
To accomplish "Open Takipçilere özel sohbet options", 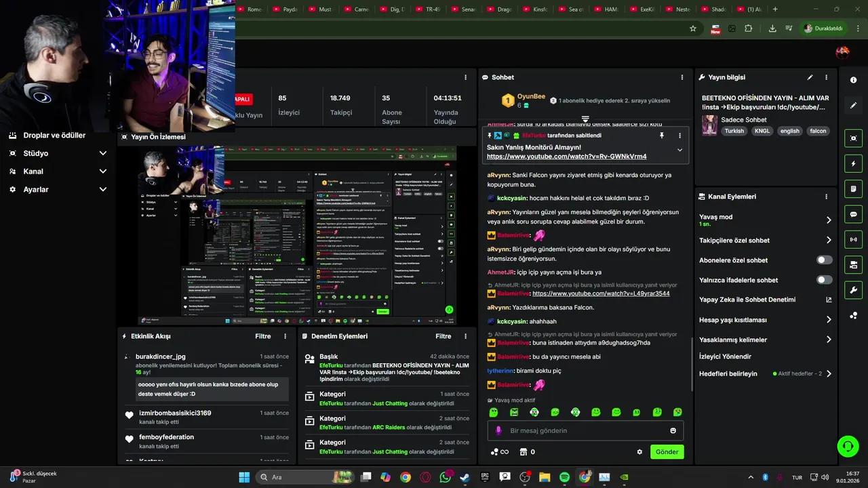I will 828,240.
